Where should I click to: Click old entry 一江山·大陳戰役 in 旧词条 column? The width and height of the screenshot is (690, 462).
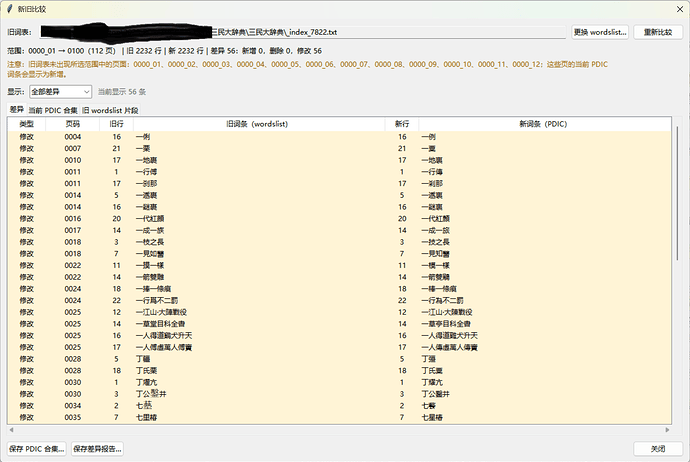161,312
